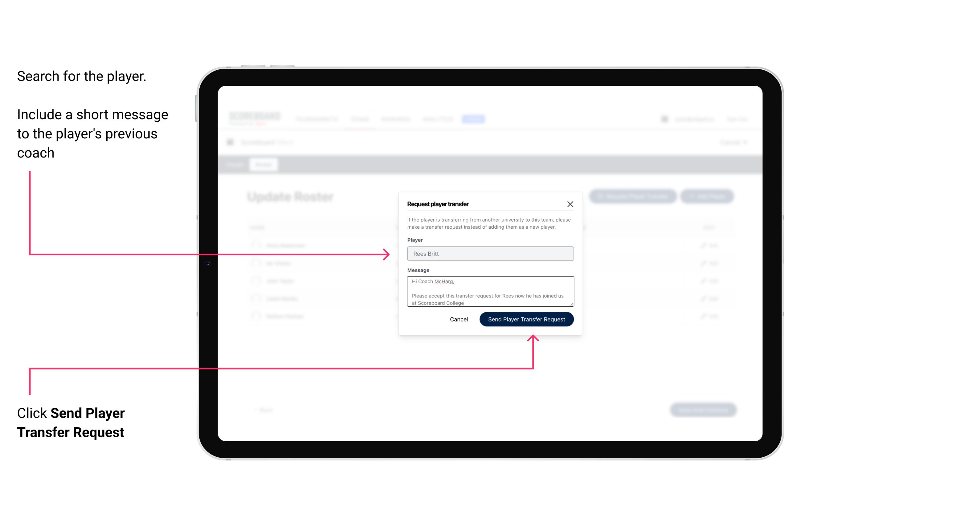Click the close X button on dialog
The height and width of the screenshot is (527, 980).
click(570, 204)
